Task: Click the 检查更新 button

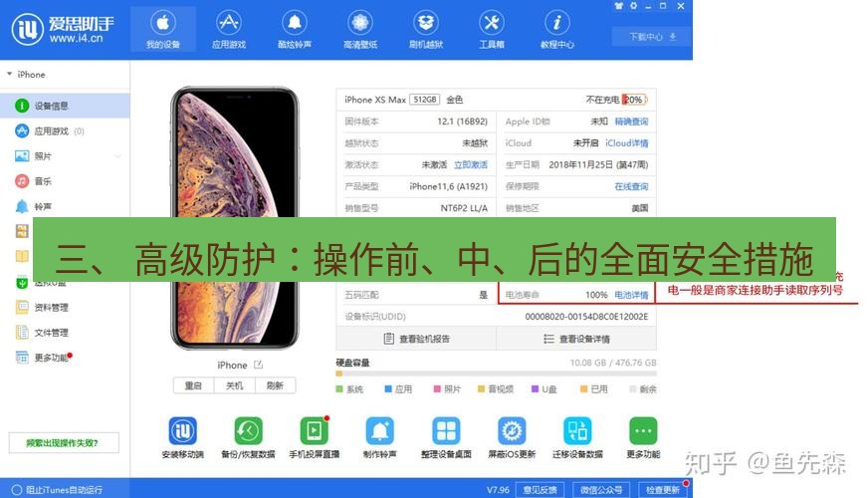Action: (x=663, y=490)
